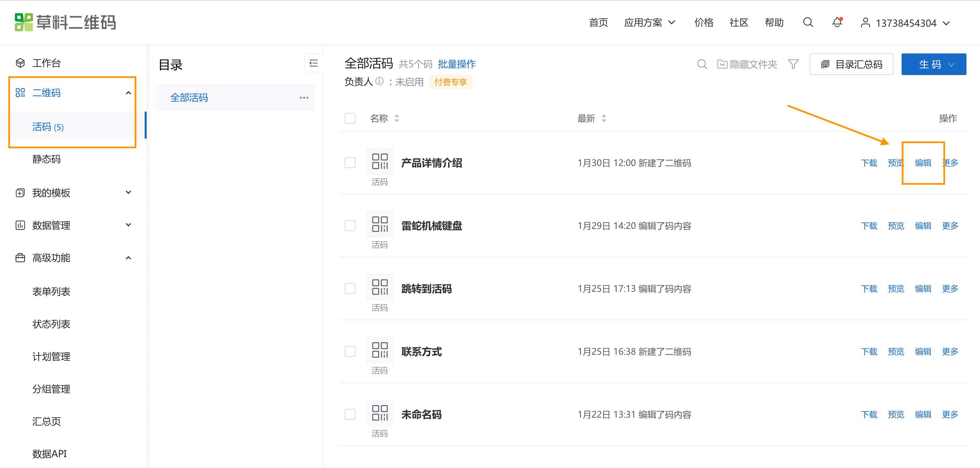This screenshot has height=468, width=980.
Task: Open the three-dot menu next to 全部活码
Action: click(303, 98)
